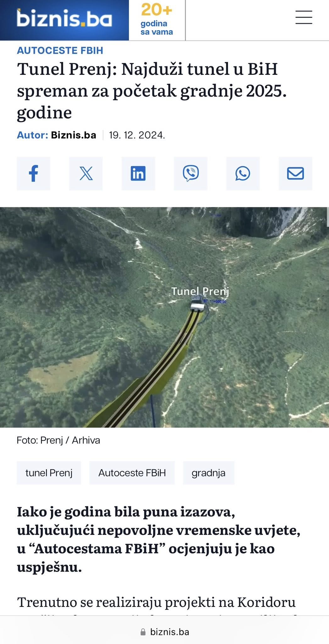This screenshot has width=329, height=644.
Task: Share article on X (Twitter)
Action: (x=86, y=174)
